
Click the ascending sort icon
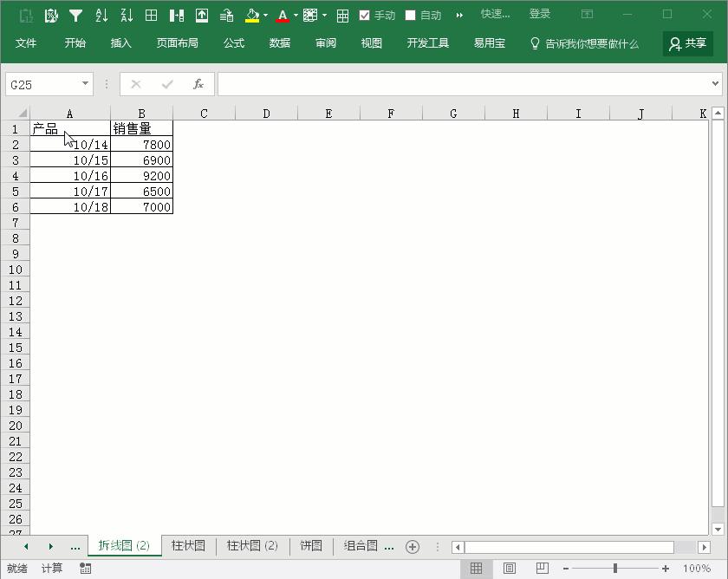(101, 14)
